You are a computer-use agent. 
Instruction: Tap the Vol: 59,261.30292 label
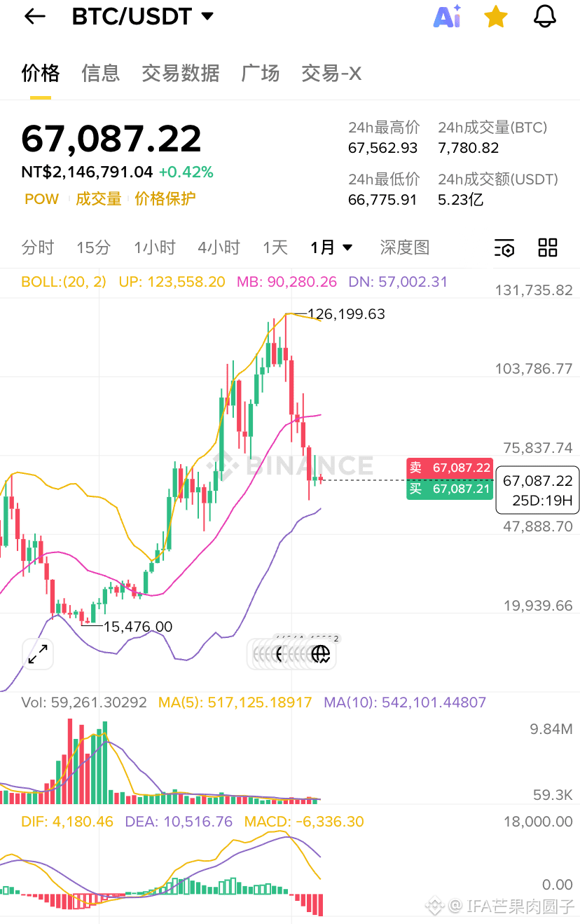[x=84, y=702]
